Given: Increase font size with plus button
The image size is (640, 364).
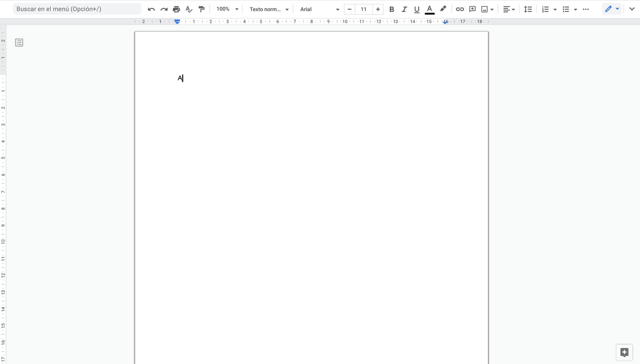Looking at the screenshot, I should 378,9.
